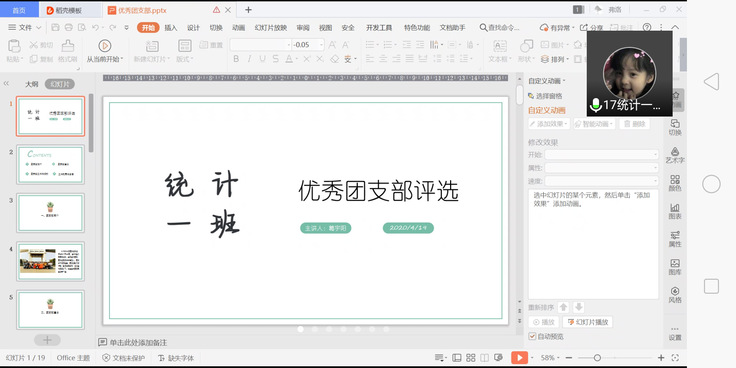Switch to 大纲 outline view
Screen dimensions: 736x368
pos(31,84)
